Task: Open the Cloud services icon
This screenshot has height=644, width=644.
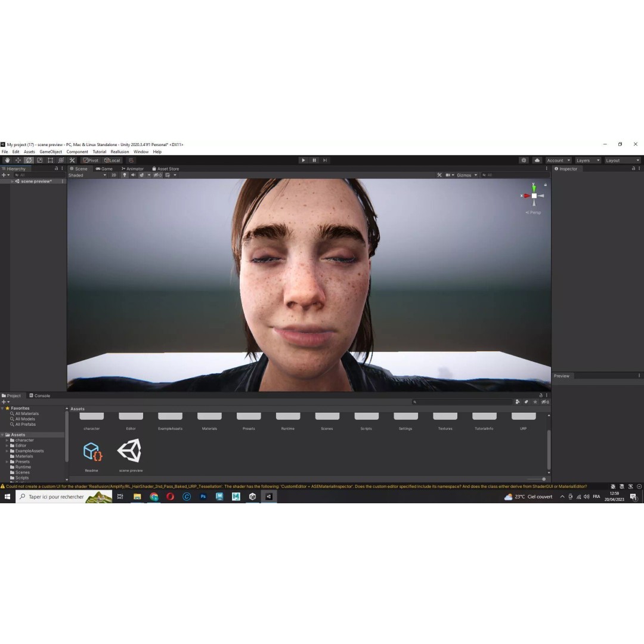Action: point(537,160)
